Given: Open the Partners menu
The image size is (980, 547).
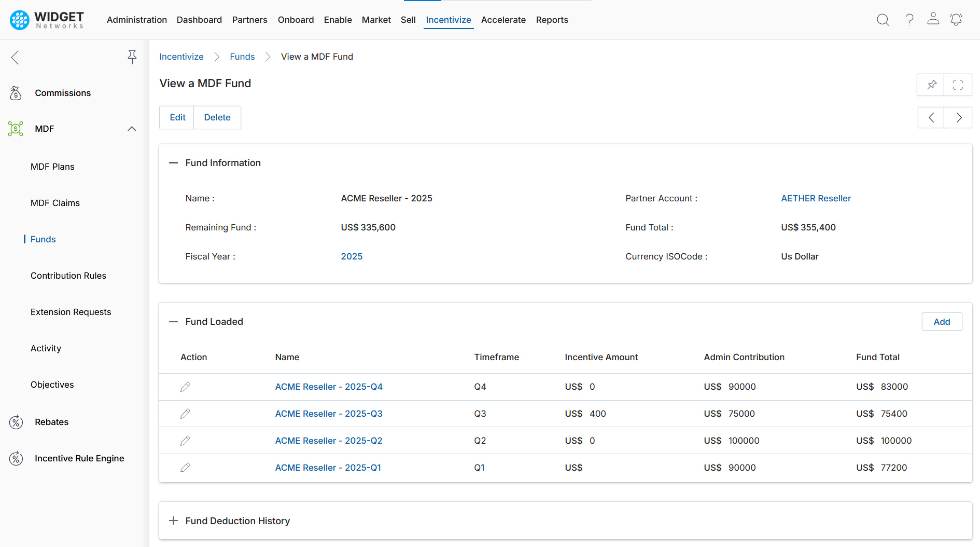Looking at the screenshot, I should click(x=249, y=20).
